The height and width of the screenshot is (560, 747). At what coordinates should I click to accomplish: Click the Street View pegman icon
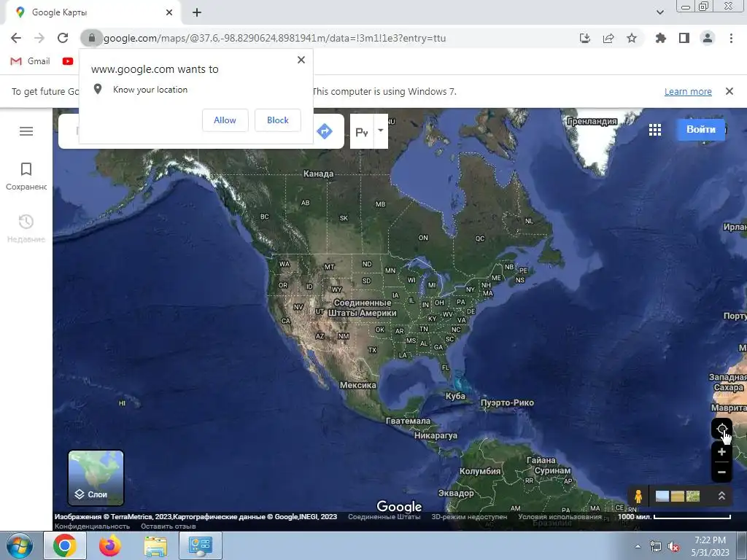(x=638, y=496)
